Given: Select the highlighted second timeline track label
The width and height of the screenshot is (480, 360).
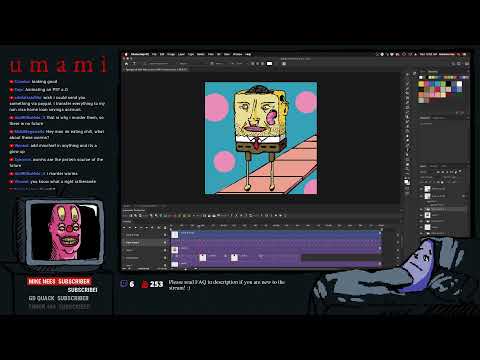Looking at the screenshot, I should coord(133,242).
